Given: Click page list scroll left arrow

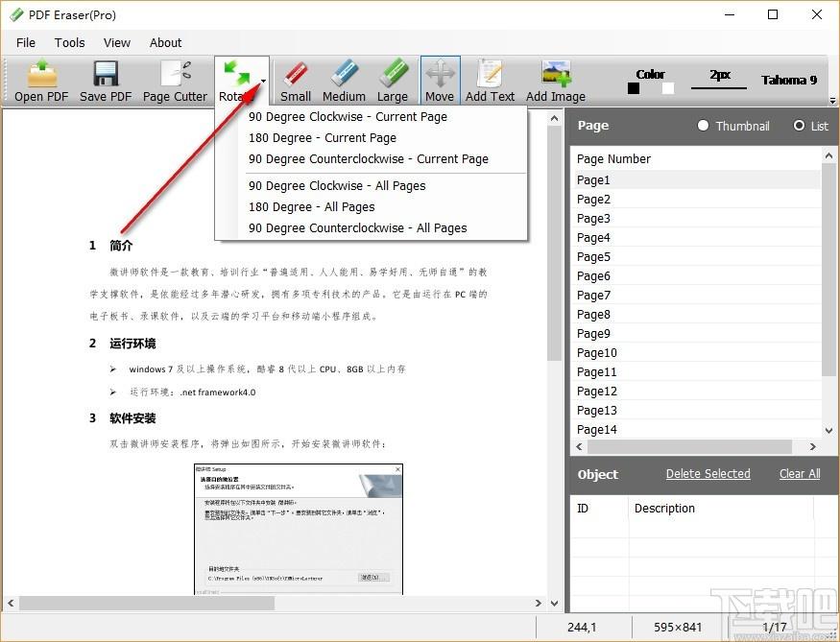Looking at the screenshot, I should 579,446.
